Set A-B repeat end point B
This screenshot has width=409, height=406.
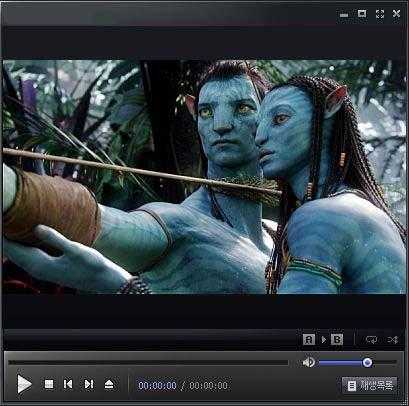pyautogui.click(x=337, y=340)
